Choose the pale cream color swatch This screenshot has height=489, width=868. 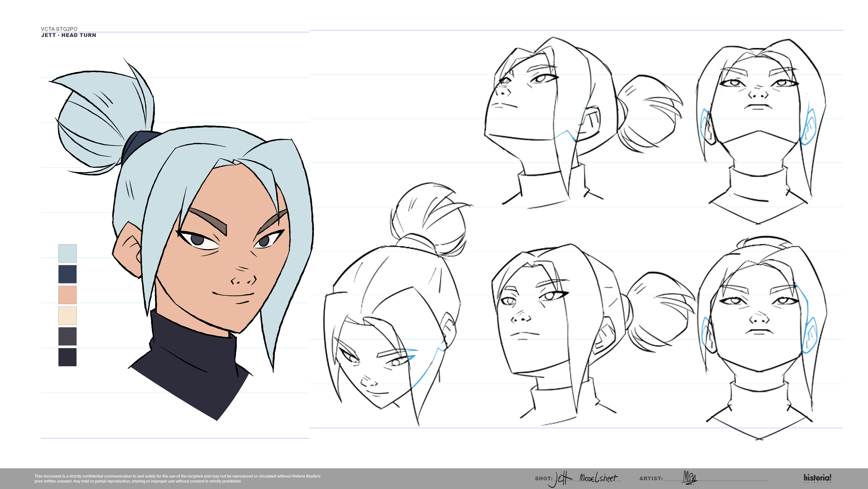(67, 316)
